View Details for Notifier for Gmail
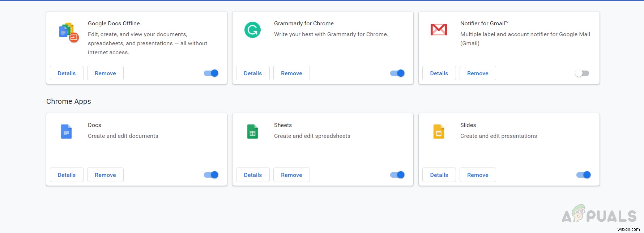Viewport: 644px width, 233px height. click(x=439, y=73)
